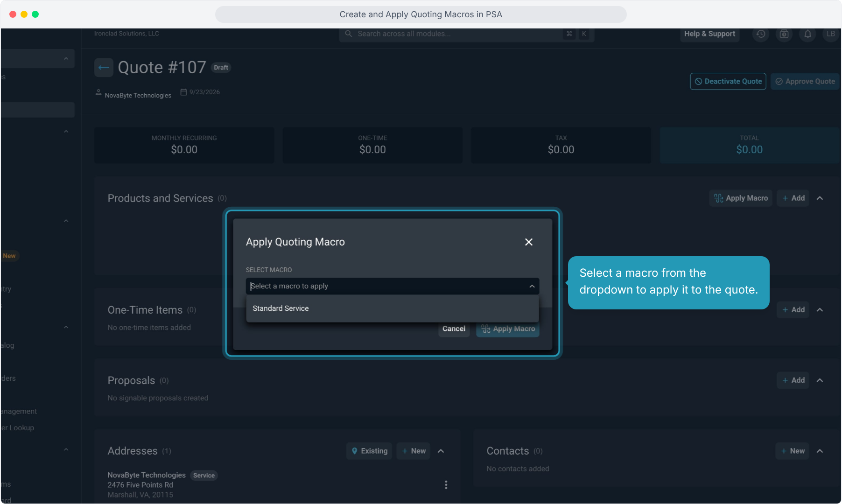Open notifications with the bell icon
Viewport: 842px width, 504px height.
click(807, 34)
